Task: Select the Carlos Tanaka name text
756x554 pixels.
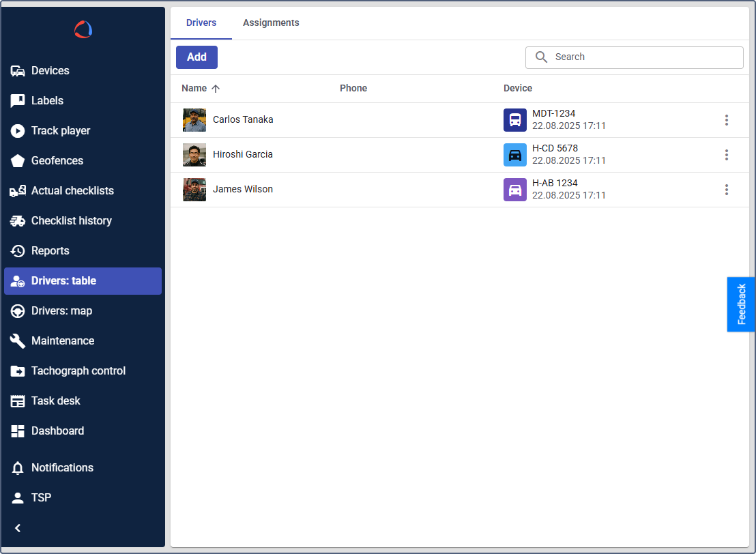Action: (x=242, y=119)
